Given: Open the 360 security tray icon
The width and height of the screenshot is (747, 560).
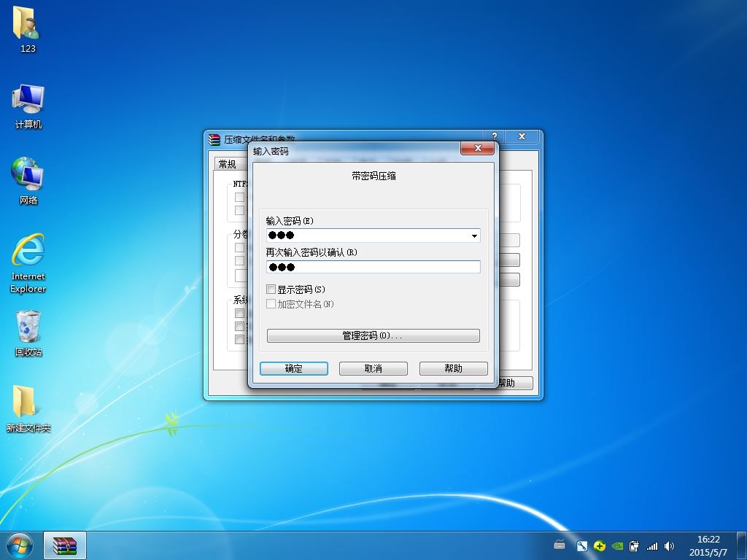Looking at the screenshot, I should click(x=600, y=546).
